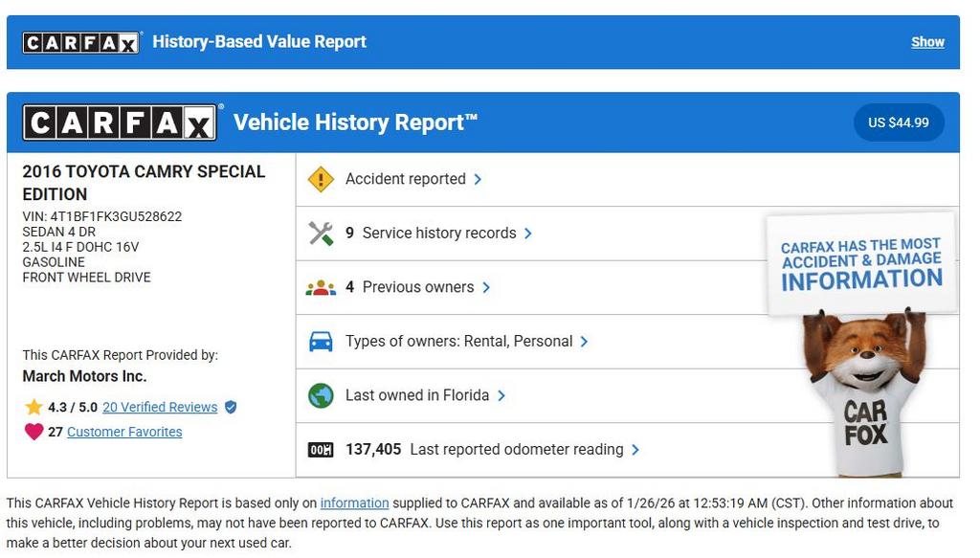The width and height of the screenshot is (980, 558).
Task: Click the blue car owner-type icon
Action: pos(321,342)
